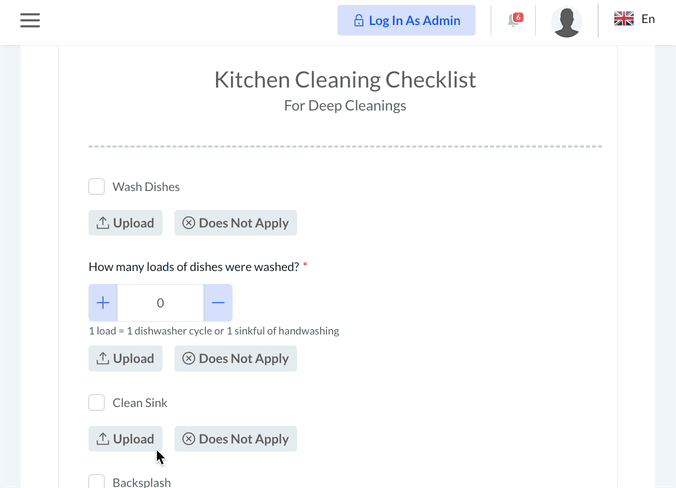Mark Clean Sink as Does Not Apply
This screenshot has height=488, width=676.
[x=236, y=439]
